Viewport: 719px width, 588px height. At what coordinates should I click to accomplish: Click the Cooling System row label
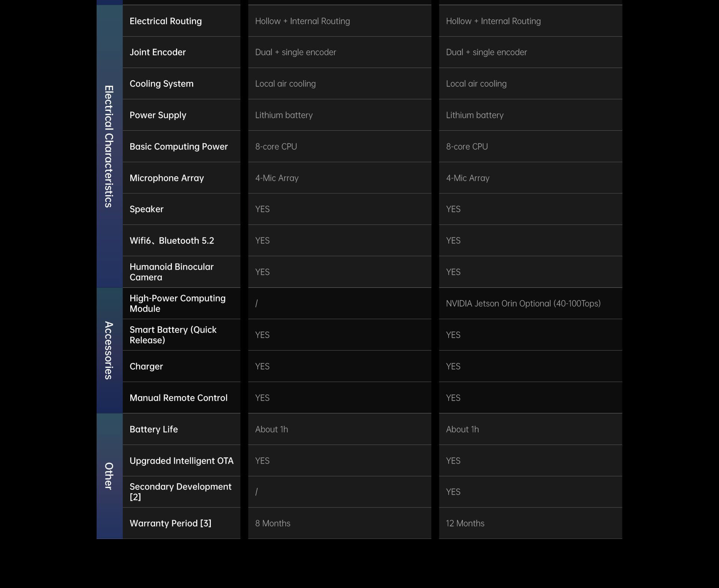pos(161,84)
